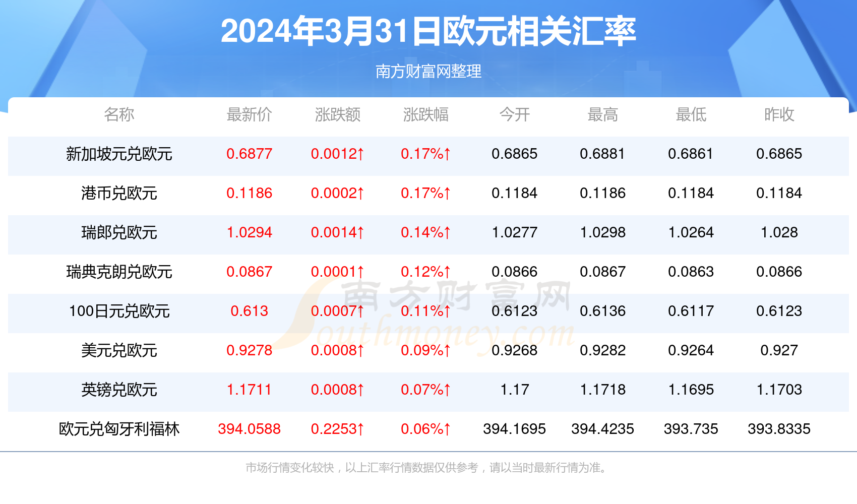857x504 pixels.
Task: Click high value 0.9282
Action: [602, 350]
